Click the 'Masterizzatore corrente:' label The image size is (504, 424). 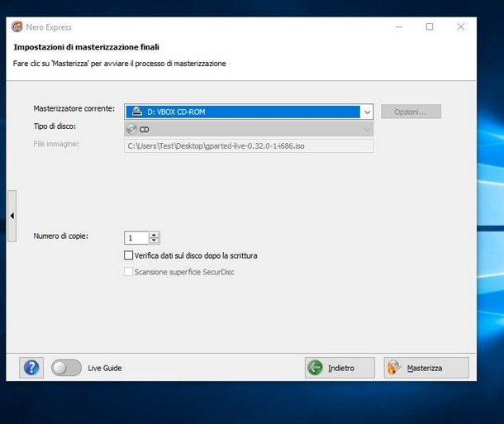tap(74, 108)
